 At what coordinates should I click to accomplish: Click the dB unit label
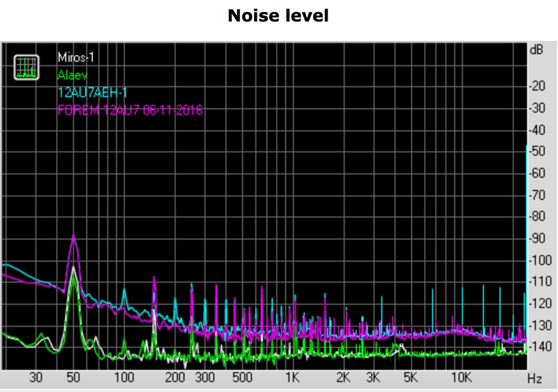coord(536,50)
